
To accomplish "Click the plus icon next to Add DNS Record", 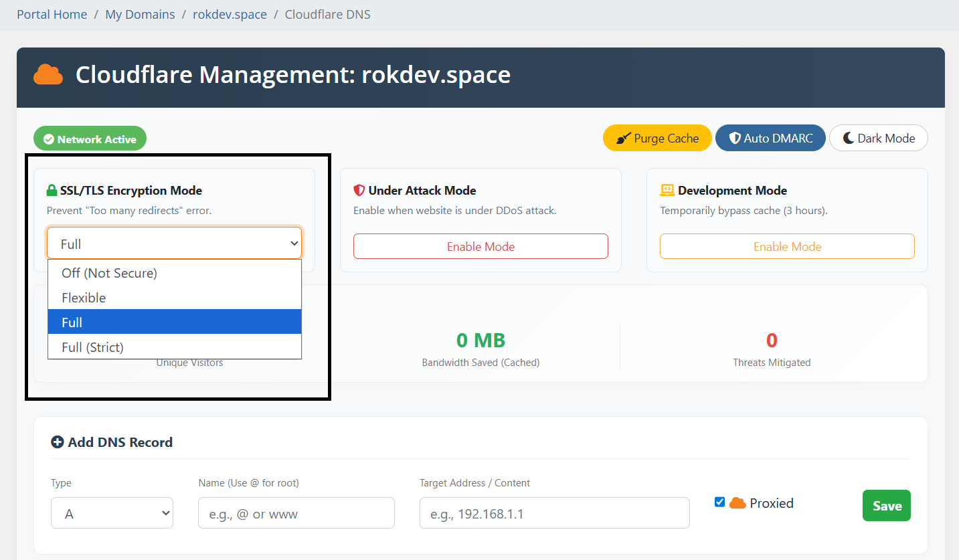I will point(58,442).
